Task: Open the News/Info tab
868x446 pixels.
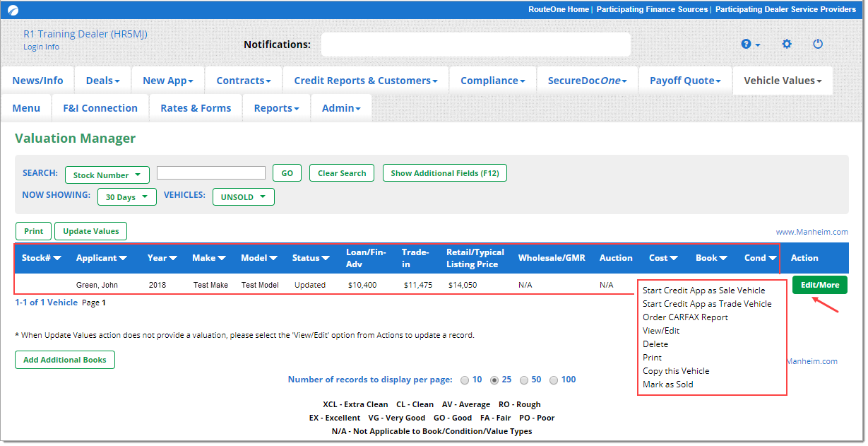Action: (37, 81)
